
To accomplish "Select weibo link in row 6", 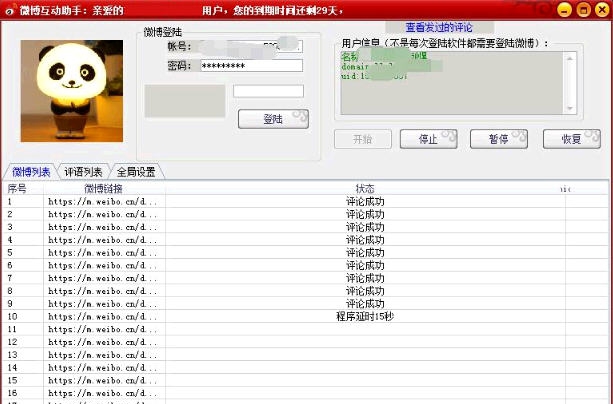I will tap(103, 266).
